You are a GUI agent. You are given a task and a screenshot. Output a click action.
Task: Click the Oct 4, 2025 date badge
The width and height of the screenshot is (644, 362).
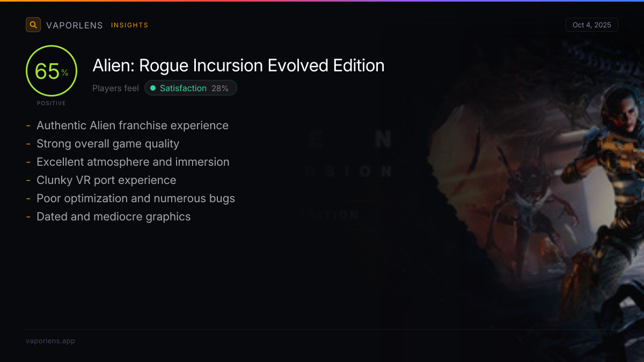(x=592, y=25)
